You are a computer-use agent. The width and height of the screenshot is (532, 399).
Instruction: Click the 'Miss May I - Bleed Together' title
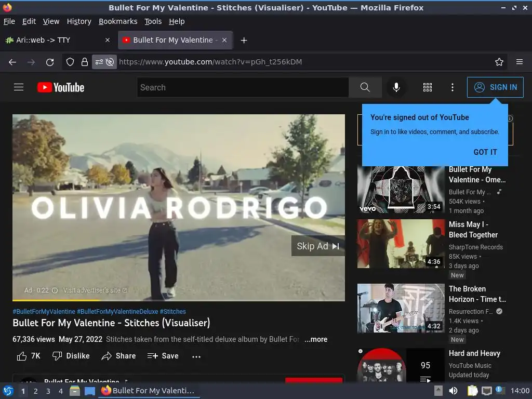tap(473, 230)
